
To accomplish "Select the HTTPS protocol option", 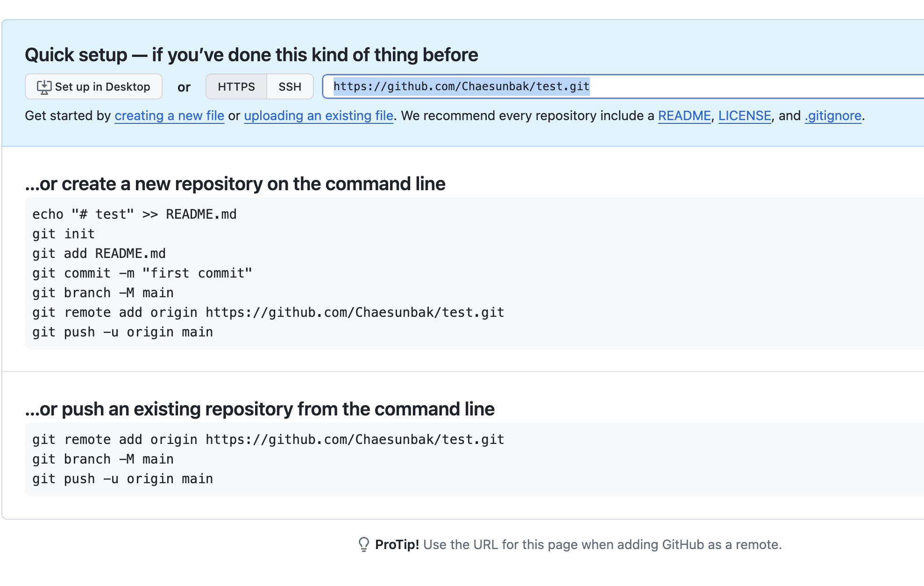I will (236, 86).
